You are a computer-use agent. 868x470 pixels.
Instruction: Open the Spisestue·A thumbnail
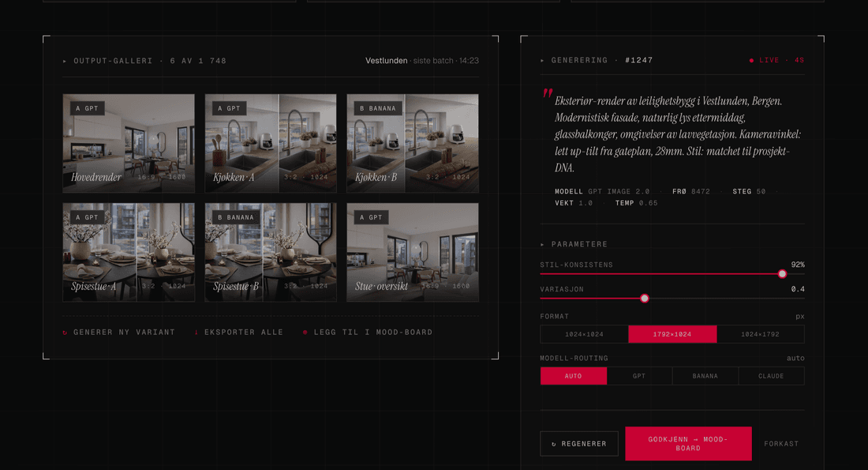click(129, 252)
